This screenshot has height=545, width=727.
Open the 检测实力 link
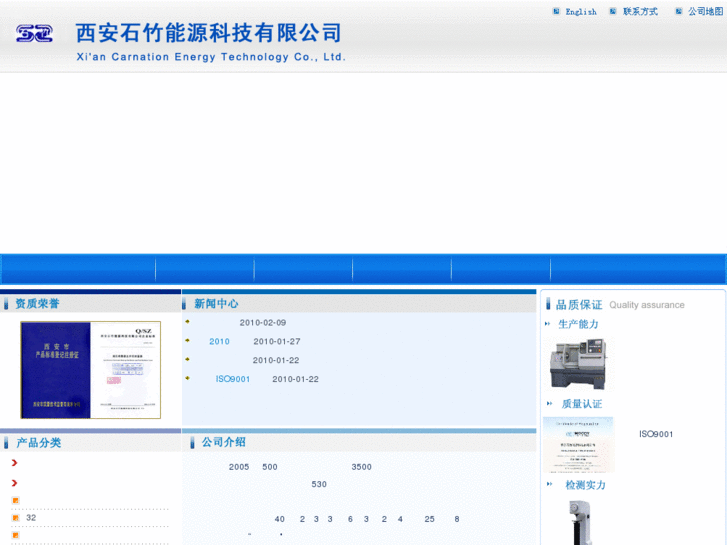click(x=585, y=485)
